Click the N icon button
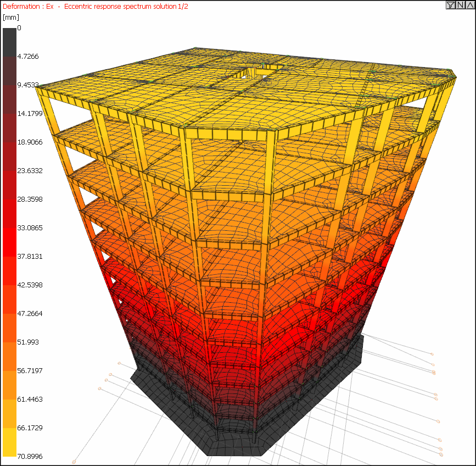 point(460,5)
